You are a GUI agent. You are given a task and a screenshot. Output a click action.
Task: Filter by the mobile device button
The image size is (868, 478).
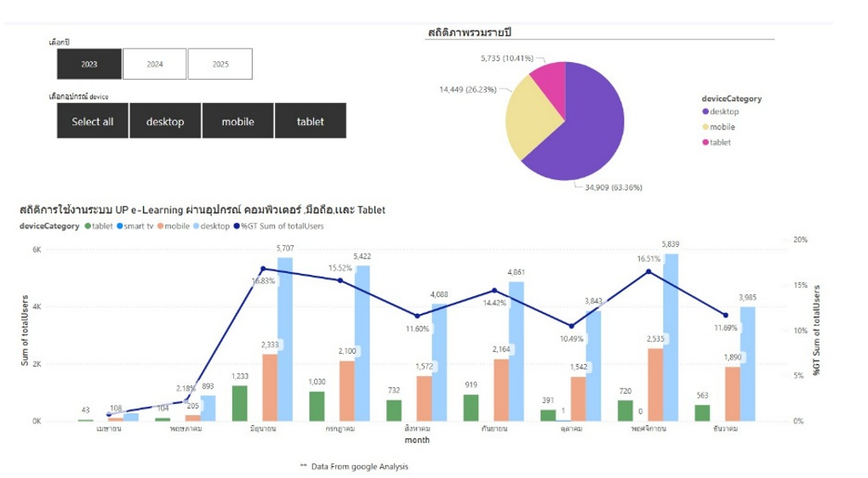(x=237, y=121)
